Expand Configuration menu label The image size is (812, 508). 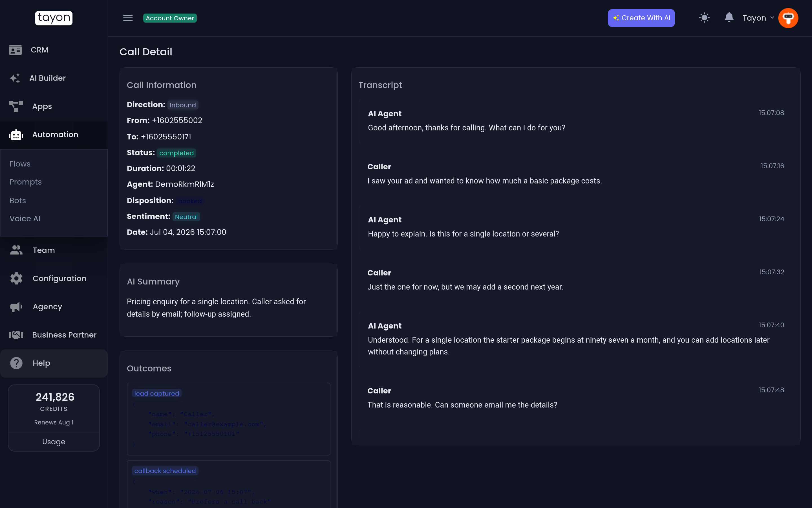click(x=59, y=279)
